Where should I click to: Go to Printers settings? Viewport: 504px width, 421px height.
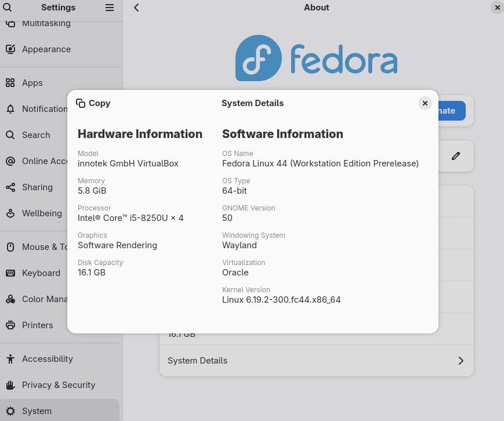[x=37, y=325]
